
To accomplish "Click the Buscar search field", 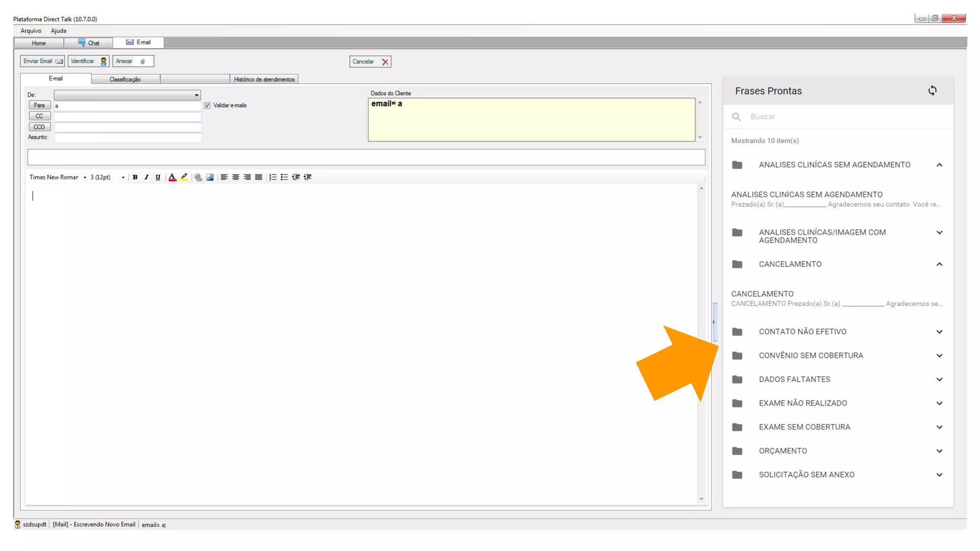I will click(842, 117).
